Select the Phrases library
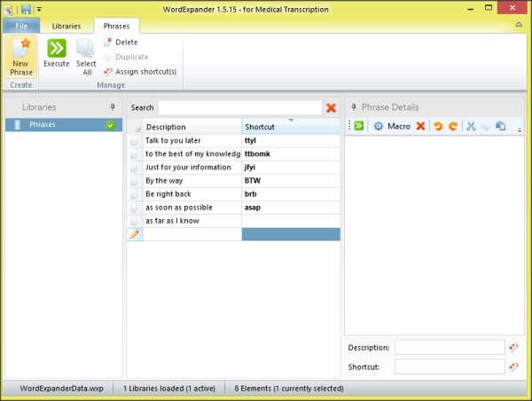 [64, 124]
